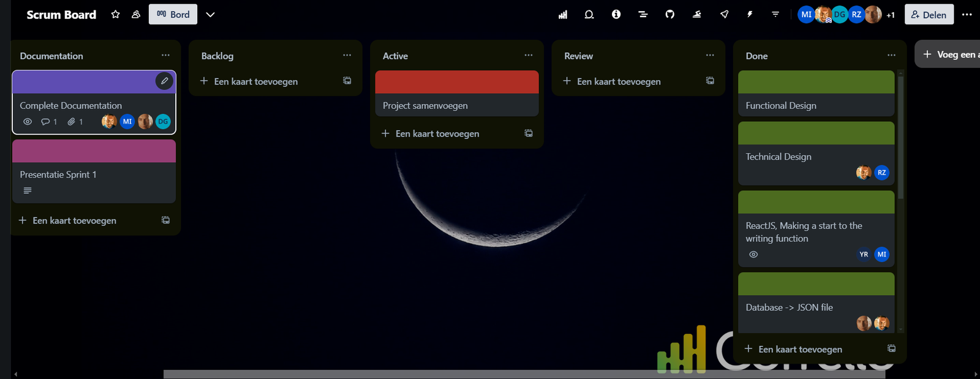Viewport: 980px width, 379px height.
Task: Create card from template in Active list
Action: (529, 133)
